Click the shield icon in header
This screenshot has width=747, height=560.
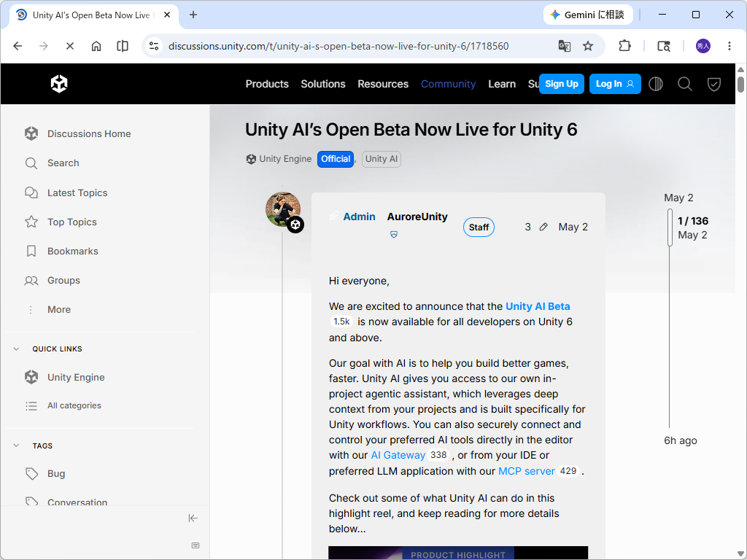coord(713,85)
